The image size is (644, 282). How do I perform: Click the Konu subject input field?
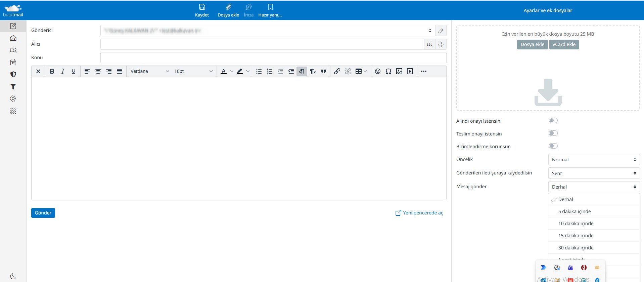(x=273, y=57)
